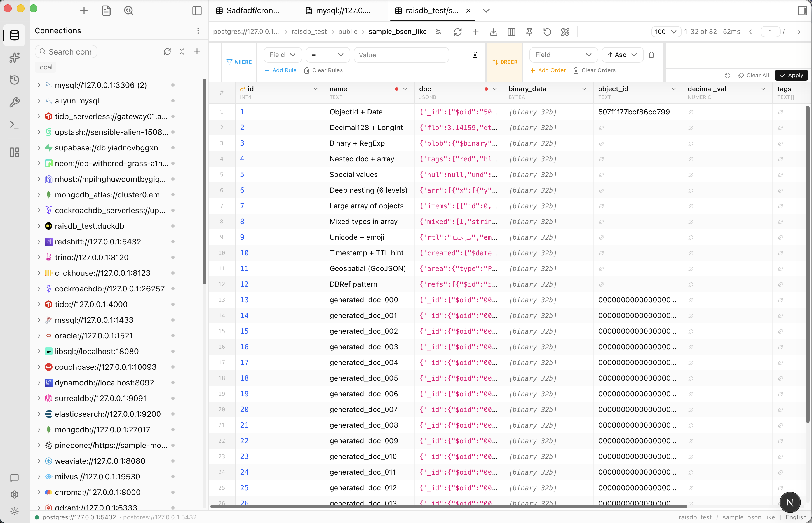
Task: Open the tabs overflow chevron
Action: pyautogui.click(x=486, y=11)
